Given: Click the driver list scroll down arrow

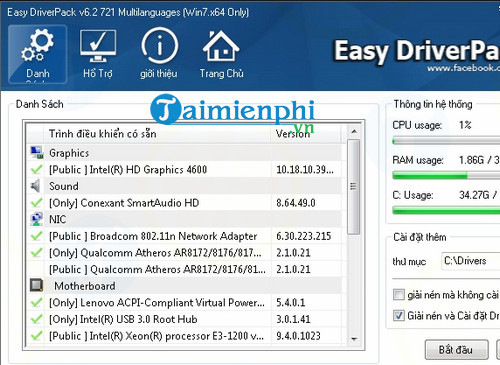Looking at the screenshot, I should coord(354,339).
